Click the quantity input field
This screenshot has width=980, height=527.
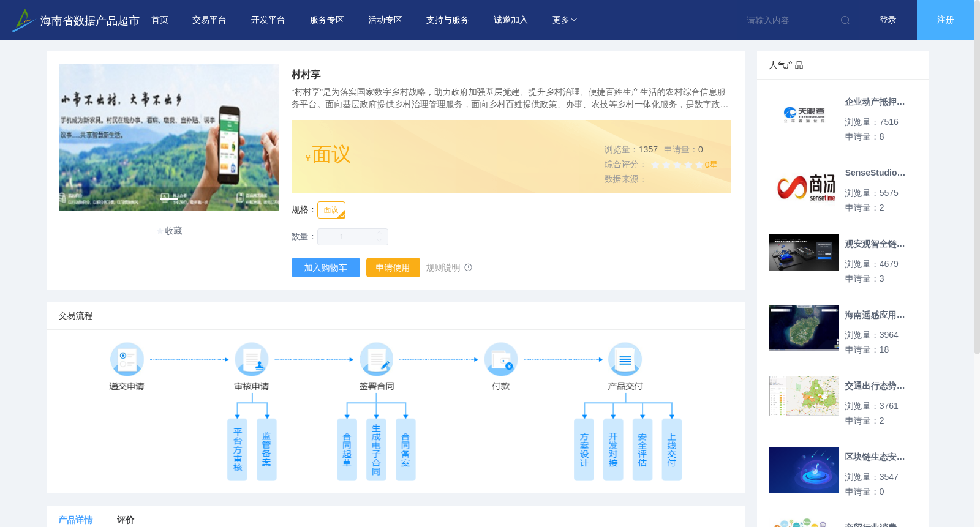pos(344,237)
